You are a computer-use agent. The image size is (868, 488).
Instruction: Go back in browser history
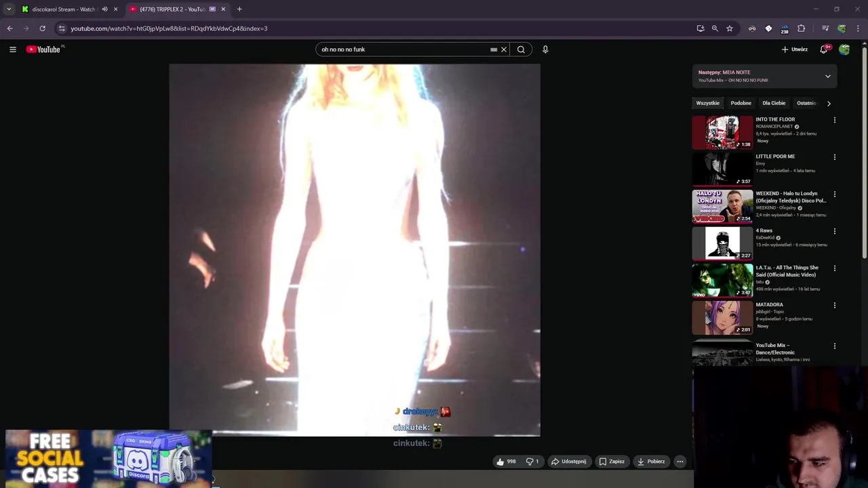pyautogui.click(x=9, y=28)
